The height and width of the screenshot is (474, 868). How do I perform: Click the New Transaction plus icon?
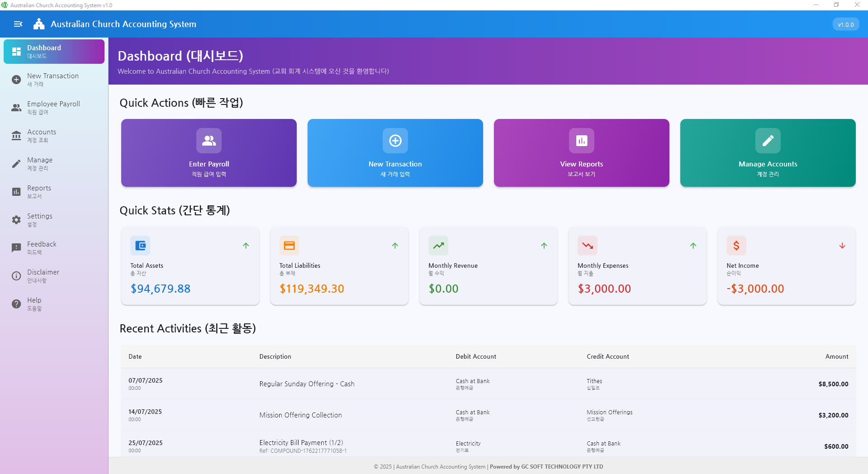click(x=394, y=141)
